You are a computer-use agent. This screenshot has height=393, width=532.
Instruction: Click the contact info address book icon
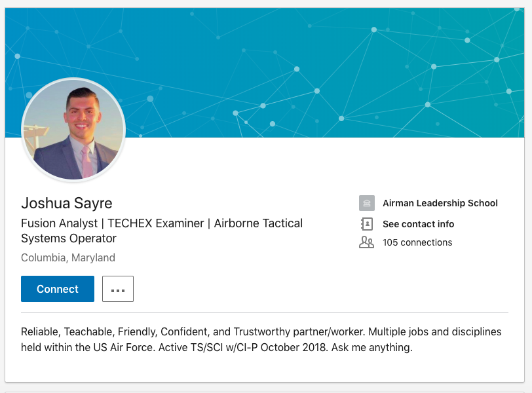point(367,224)
